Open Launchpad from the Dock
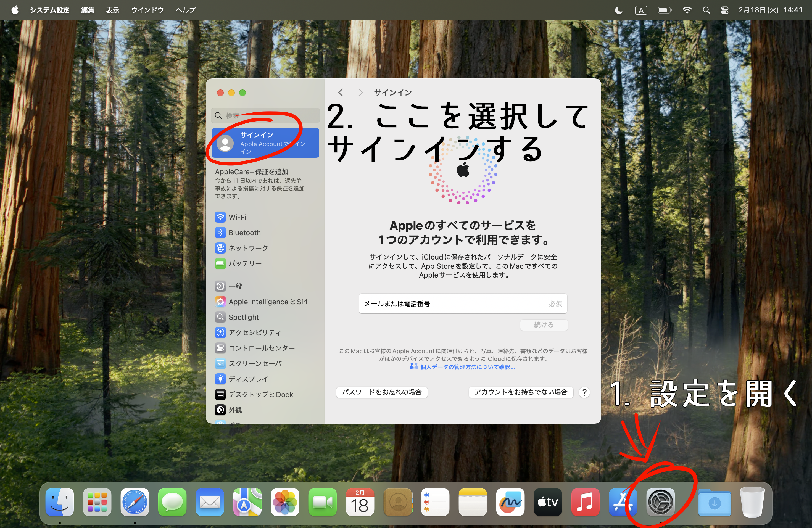The height and width of the screenshot is (528, 812). (x=97, y=502)
